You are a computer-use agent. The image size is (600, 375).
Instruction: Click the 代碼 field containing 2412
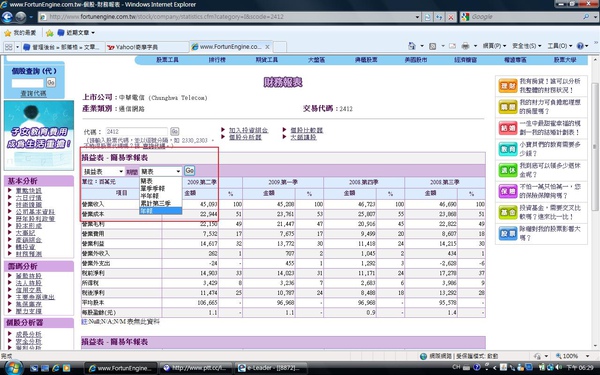coord(137,131)
